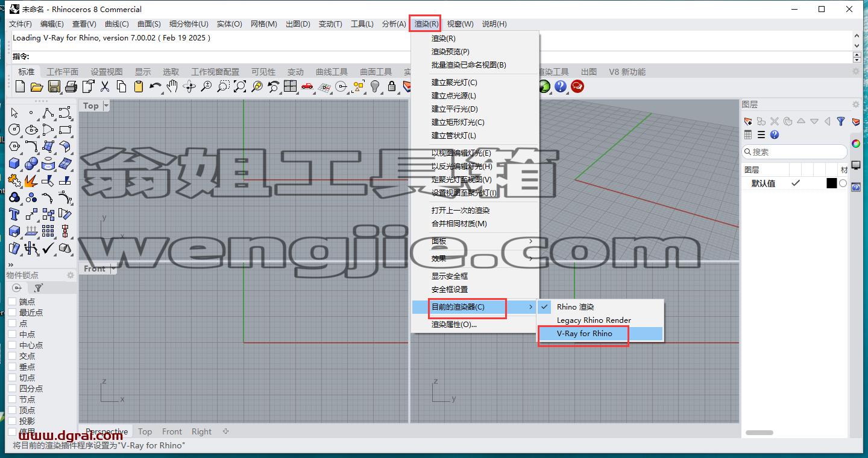Click the four-viewport layout icon

tap(291, 86)
